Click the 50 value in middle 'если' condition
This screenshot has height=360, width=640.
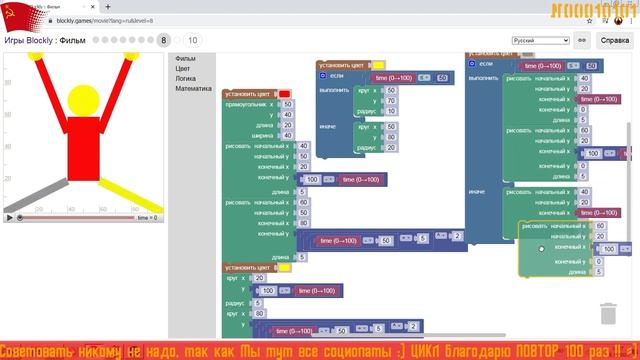[x=442, y=78]
